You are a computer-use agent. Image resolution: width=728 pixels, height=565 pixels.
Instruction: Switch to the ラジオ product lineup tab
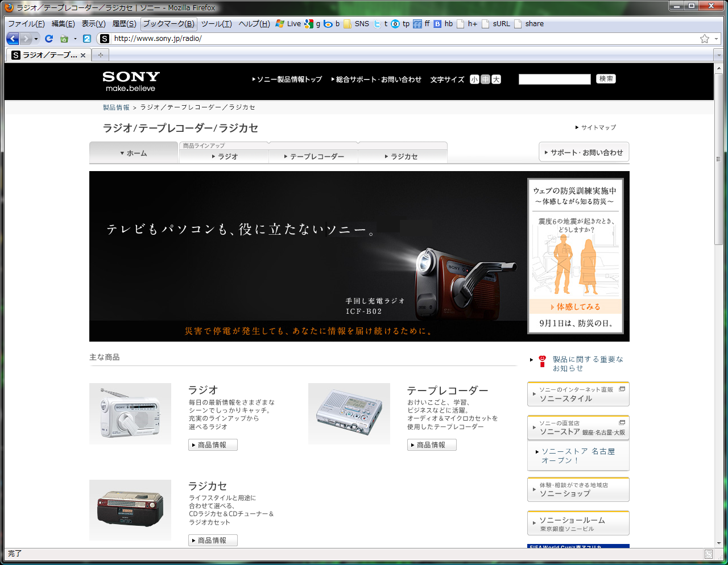pos(224,157)
